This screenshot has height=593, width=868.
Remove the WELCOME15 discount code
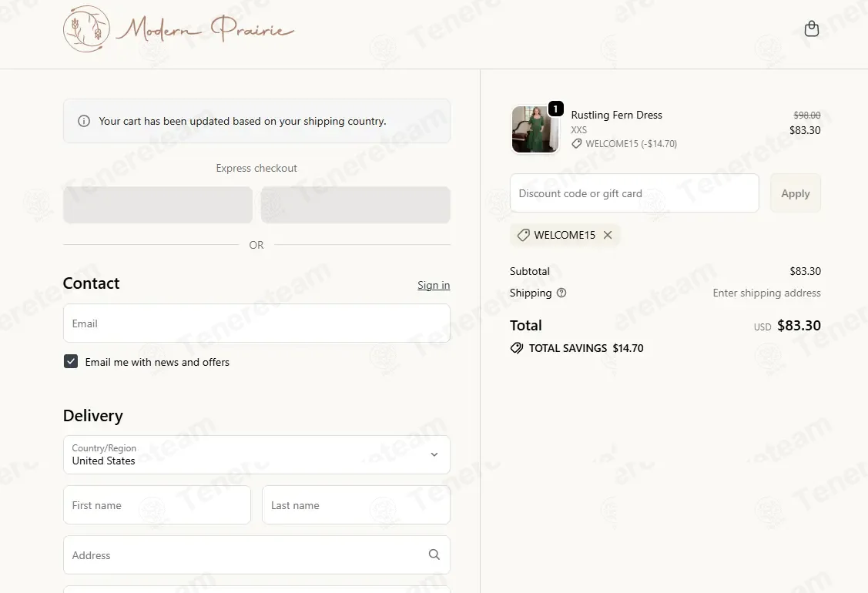coord(608,235)
